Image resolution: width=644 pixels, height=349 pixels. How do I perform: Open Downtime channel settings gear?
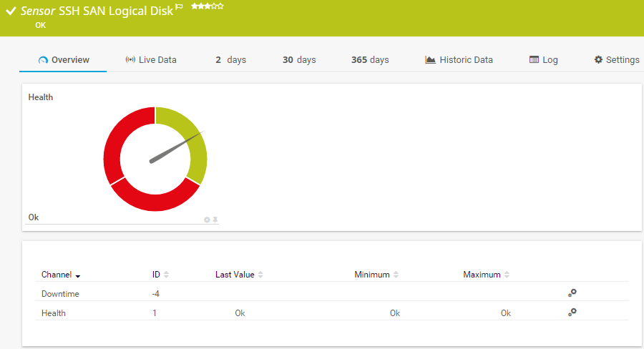click(572, 293)
